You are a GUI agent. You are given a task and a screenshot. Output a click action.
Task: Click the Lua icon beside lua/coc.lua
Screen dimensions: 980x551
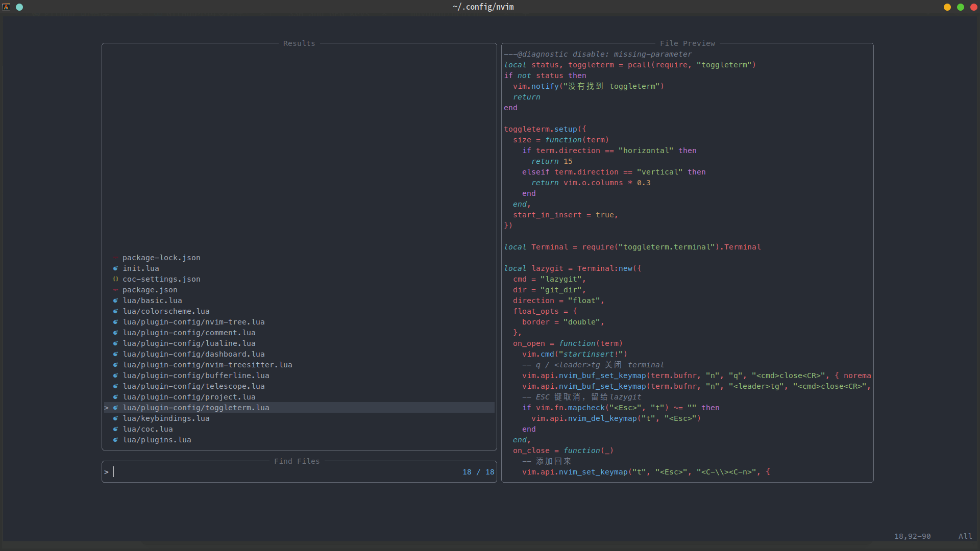pos(115,429)
